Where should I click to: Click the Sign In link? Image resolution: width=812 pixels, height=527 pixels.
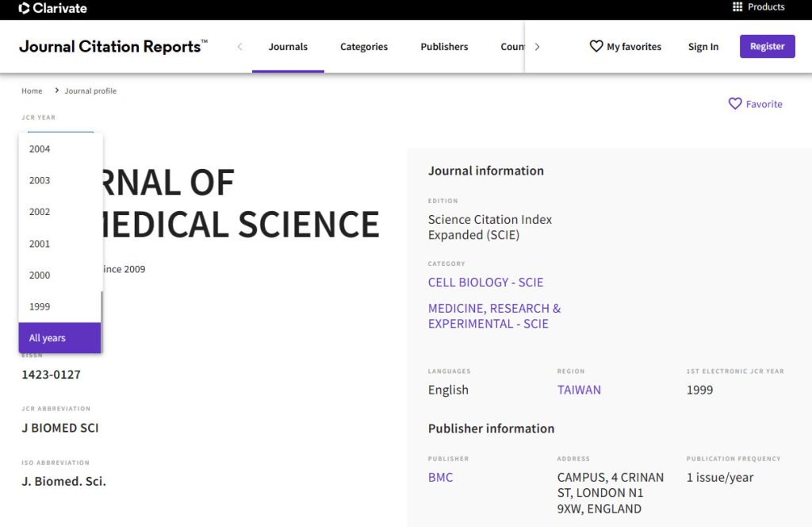tap(703, 47)
